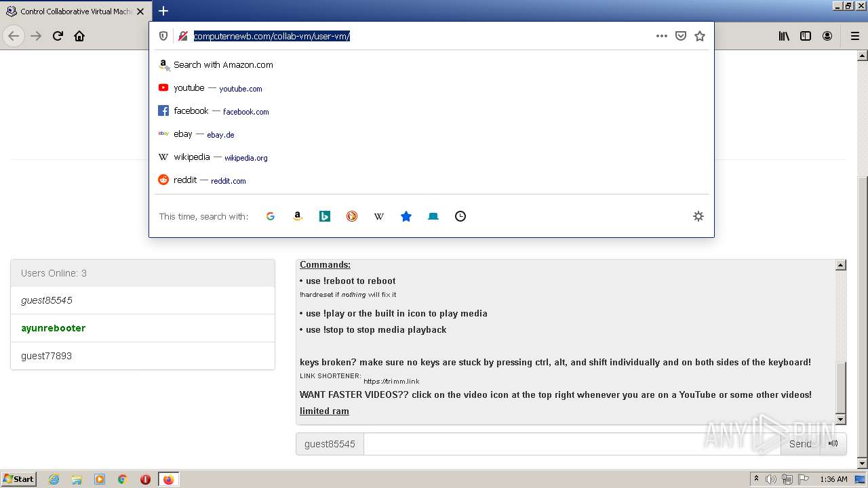Click the forward navigation arrow

(36, 36)
